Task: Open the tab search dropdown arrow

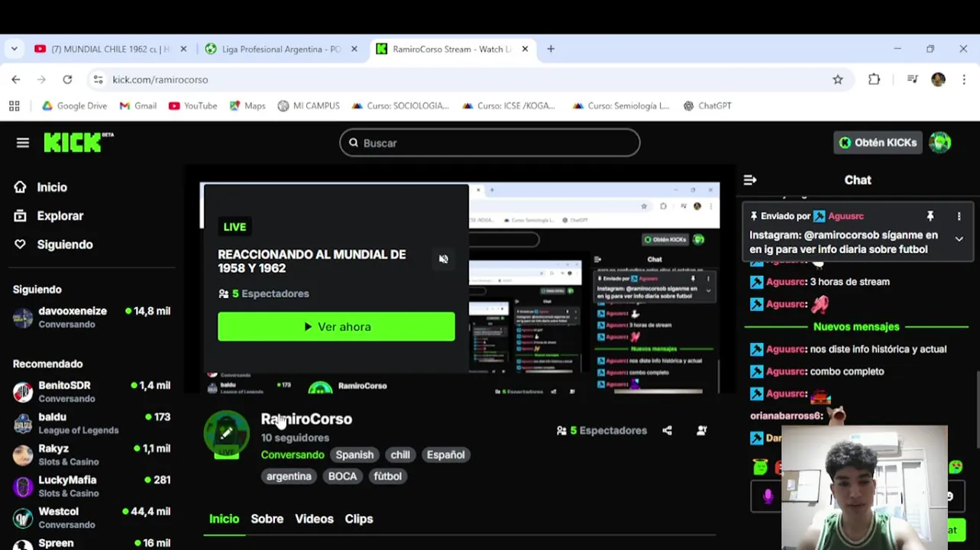Action: pos(14,49)
